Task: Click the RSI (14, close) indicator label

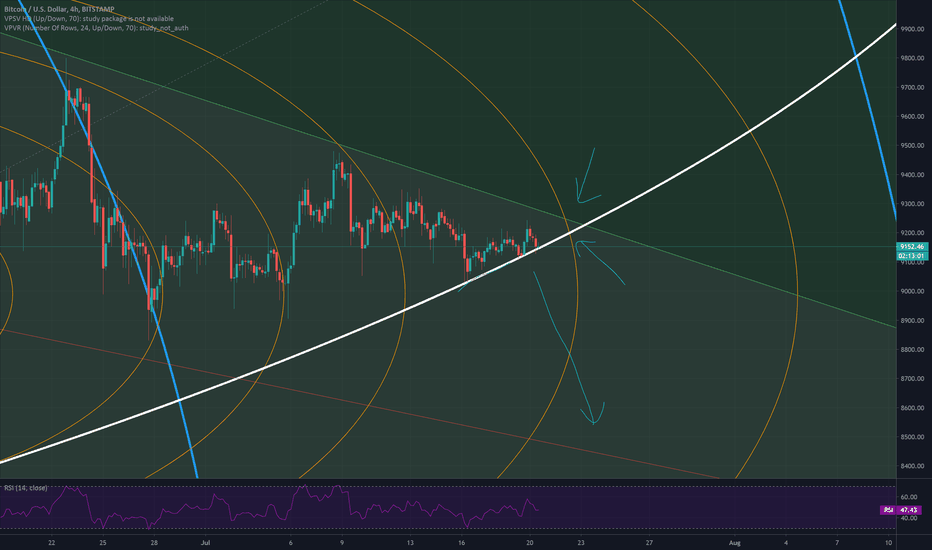Action: (x=25, y=488)
